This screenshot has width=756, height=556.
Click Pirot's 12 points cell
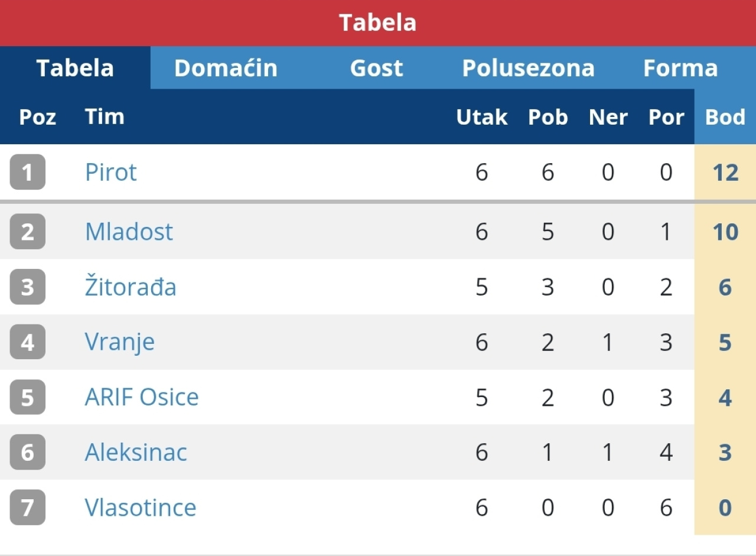(x=725, y=173)
